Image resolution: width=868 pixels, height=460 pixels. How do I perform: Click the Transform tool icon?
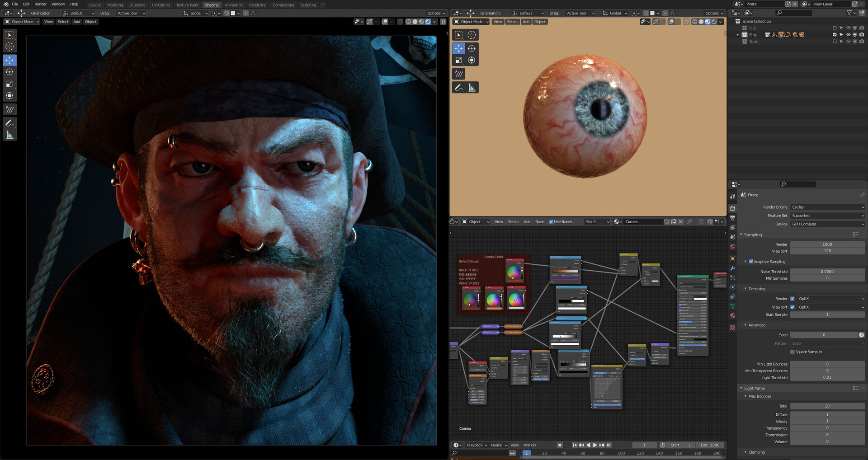pos(9,95)
